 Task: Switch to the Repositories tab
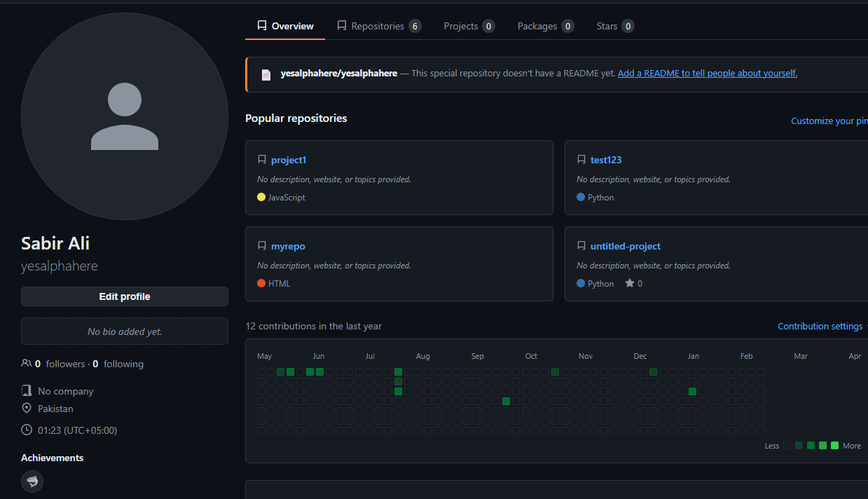378,26
